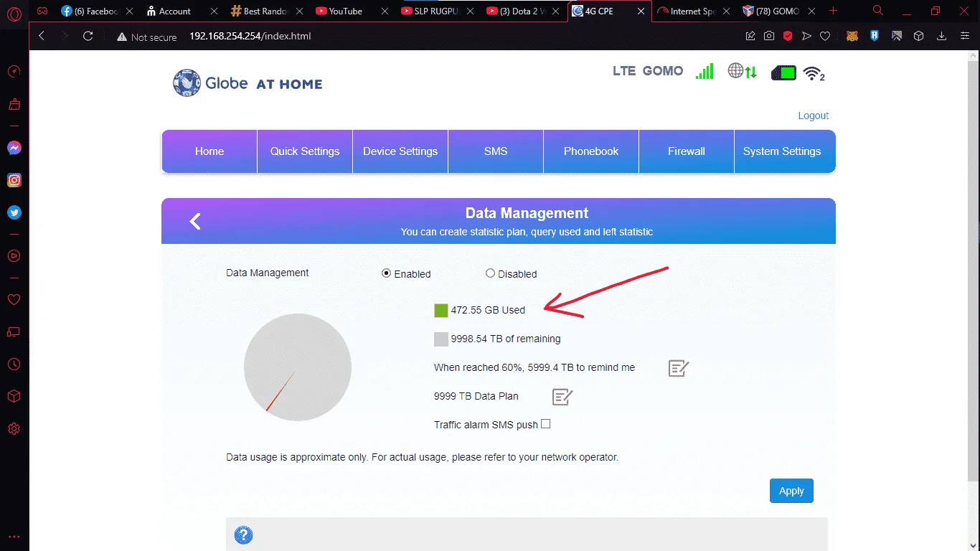Edit the remind threshold setting
980x551 pixels.
[x=679, y=368]
